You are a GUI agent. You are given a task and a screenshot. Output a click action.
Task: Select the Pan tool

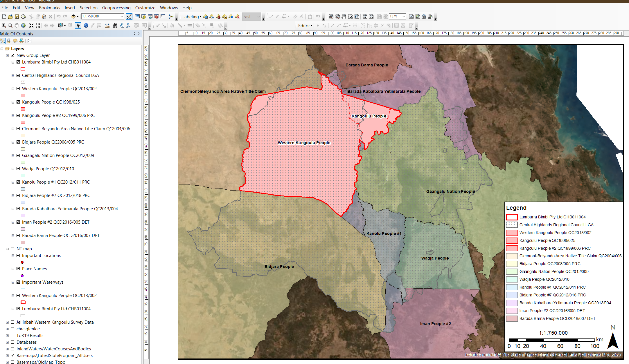(17, 26)
